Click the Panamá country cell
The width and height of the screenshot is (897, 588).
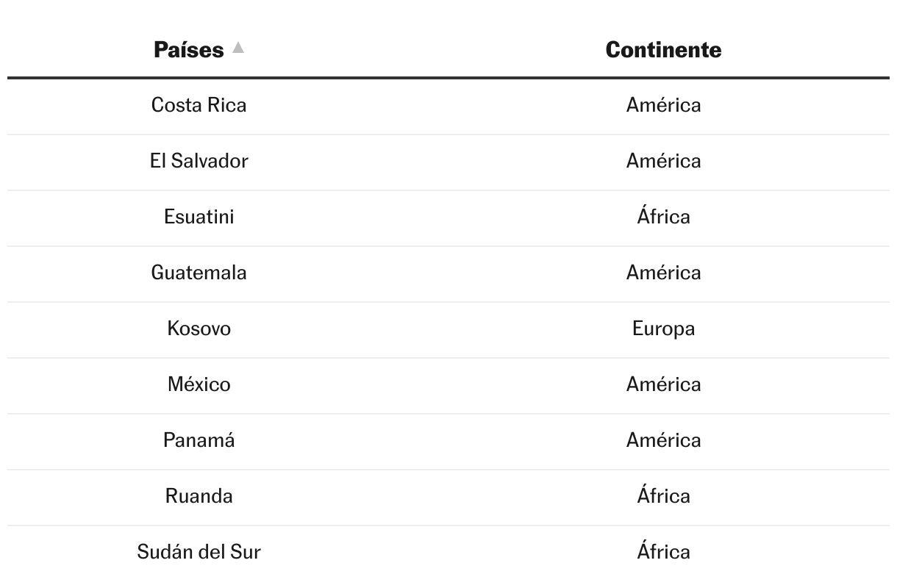coord(199,440)
